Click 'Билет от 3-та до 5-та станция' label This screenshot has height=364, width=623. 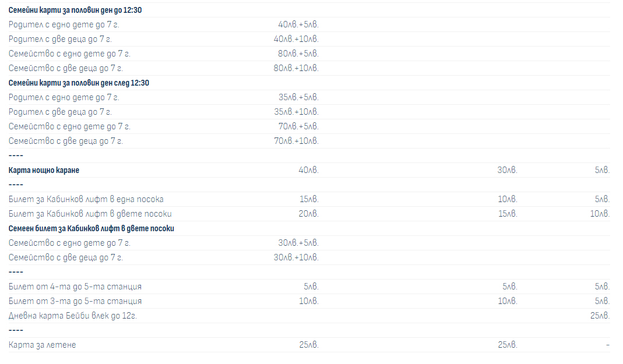(x=75, y=301)
